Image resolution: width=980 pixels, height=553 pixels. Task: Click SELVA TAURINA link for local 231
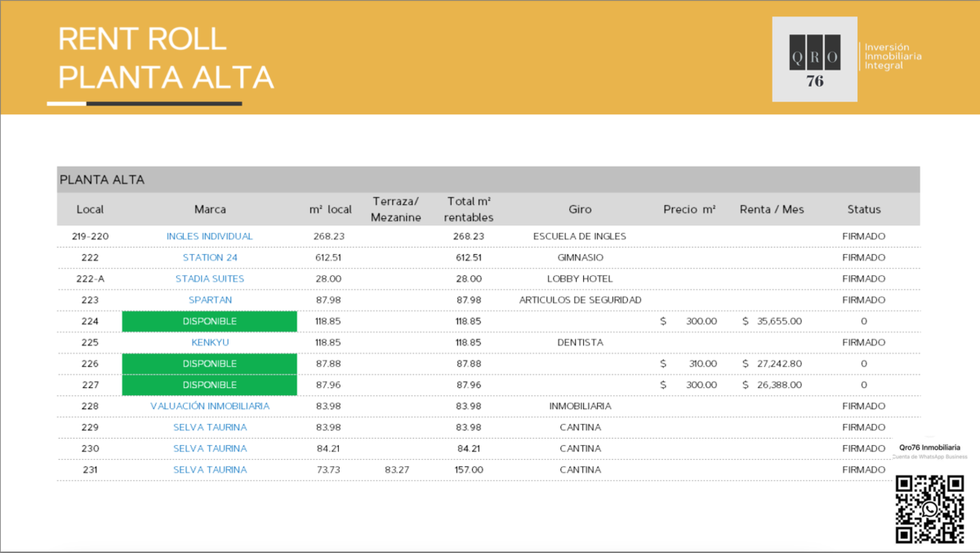tap(210, 470)
